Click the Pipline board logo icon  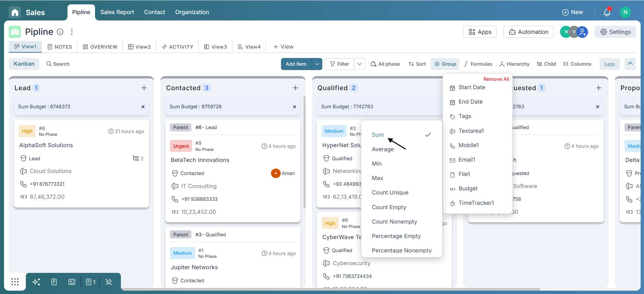pyautogui.click(x=15, y=32)
